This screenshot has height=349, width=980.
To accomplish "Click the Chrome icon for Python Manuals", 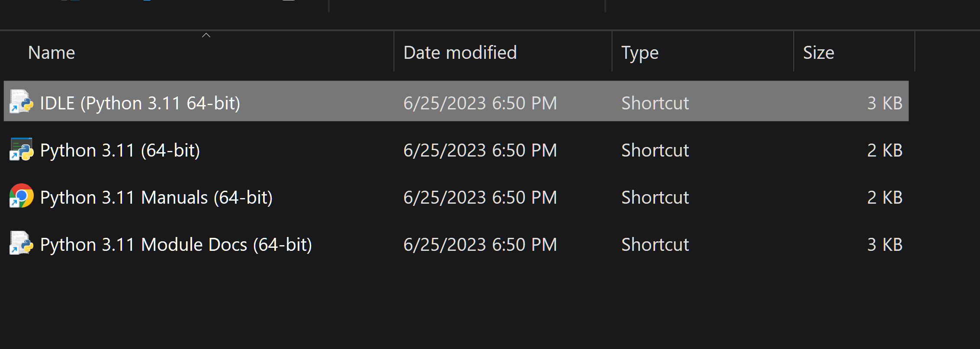I will (21, 196).
